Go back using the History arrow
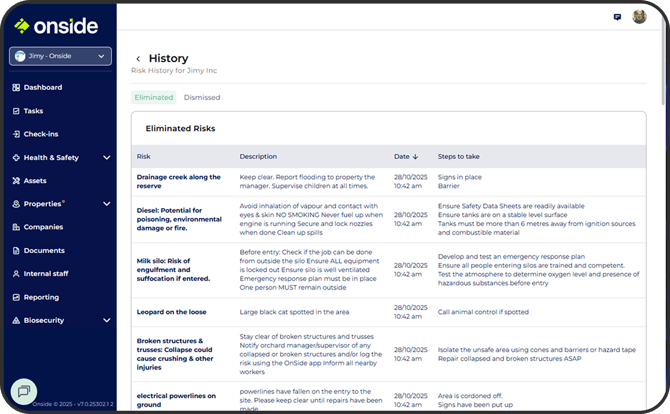Image resolution: width=670 pixels, height=414 pixels. tap(138, 59)
